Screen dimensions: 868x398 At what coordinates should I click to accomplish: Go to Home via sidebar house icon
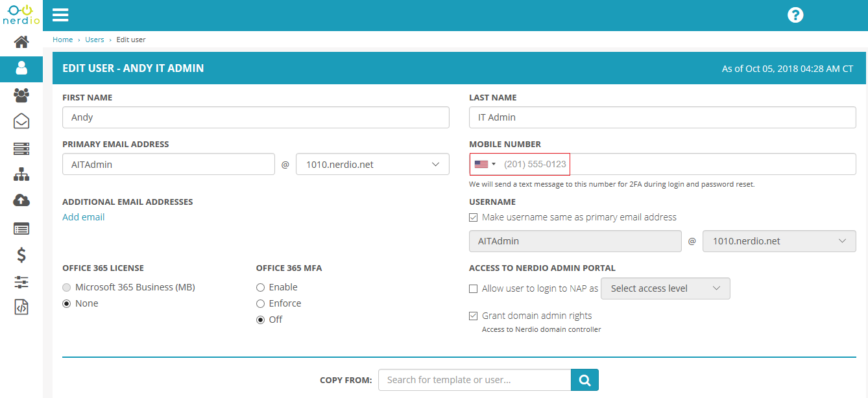pyautogui.click(x=21, y=42)
